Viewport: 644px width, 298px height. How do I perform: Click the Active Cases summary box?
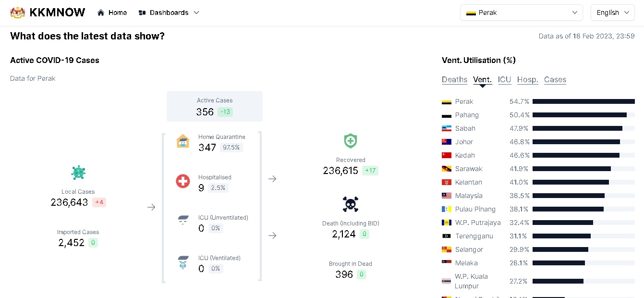(214, 106)
